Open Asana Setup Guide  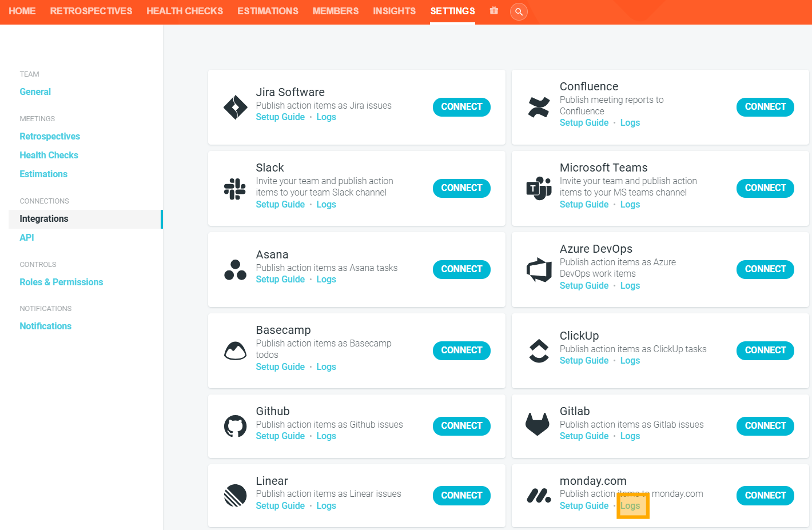(x=280, y=280)
